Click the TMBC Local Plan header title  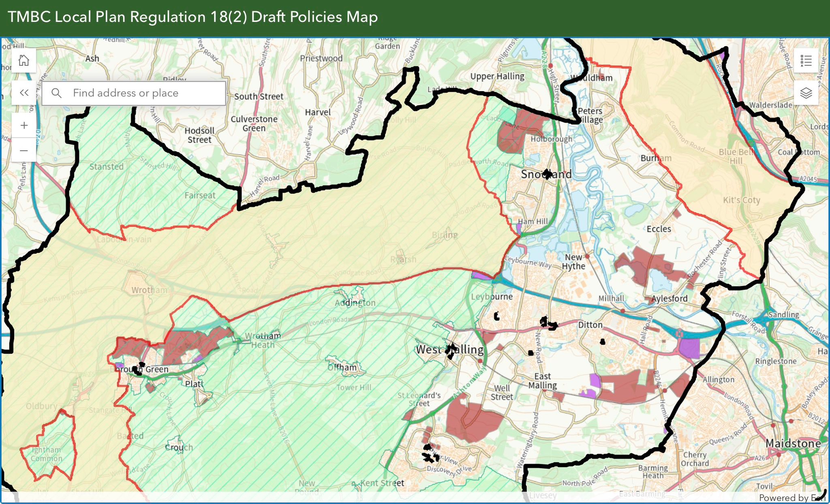[x=193, y=17]
